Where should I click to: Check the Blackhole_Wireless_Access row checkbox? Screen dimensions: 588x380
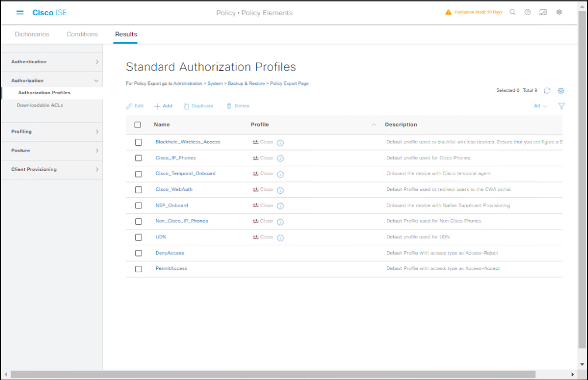tap(139, 142)
